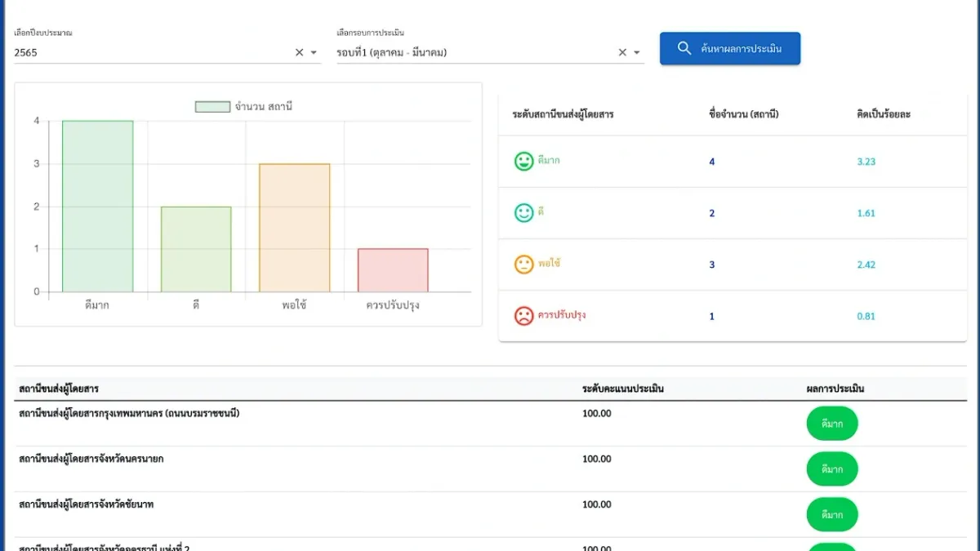This screenshot has width=980, height=551.
Task: Click the percentage value 1.61
Action: pos(866,213)
